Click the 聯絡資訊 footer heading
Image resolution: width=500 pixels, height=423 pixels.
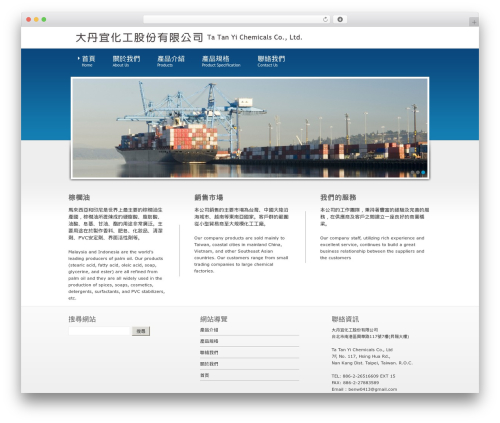345,319
